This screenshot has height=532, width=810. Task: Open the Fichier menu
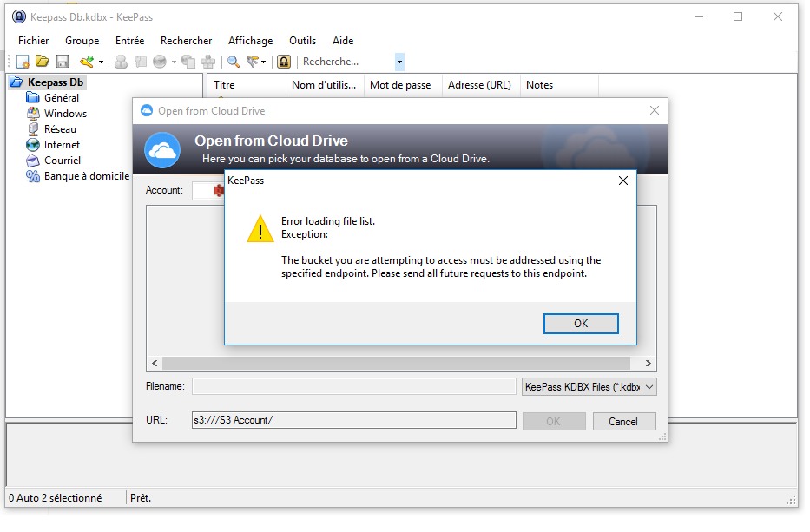33,40
